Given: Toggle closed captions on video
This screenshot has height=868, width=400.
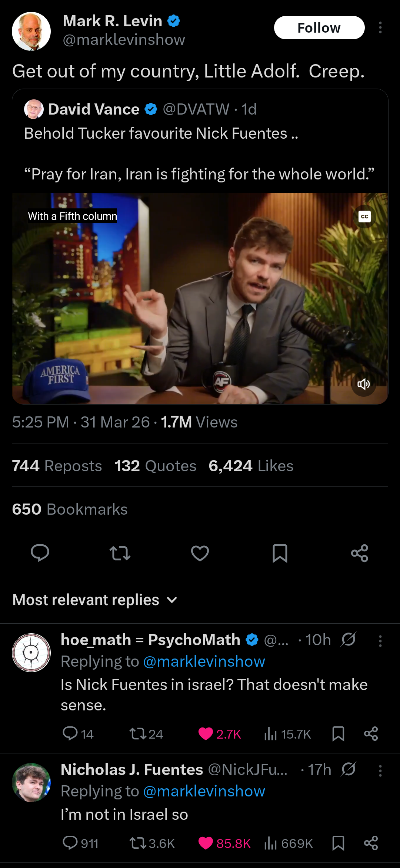Looking at the screenshot, I should pos(364,217).
